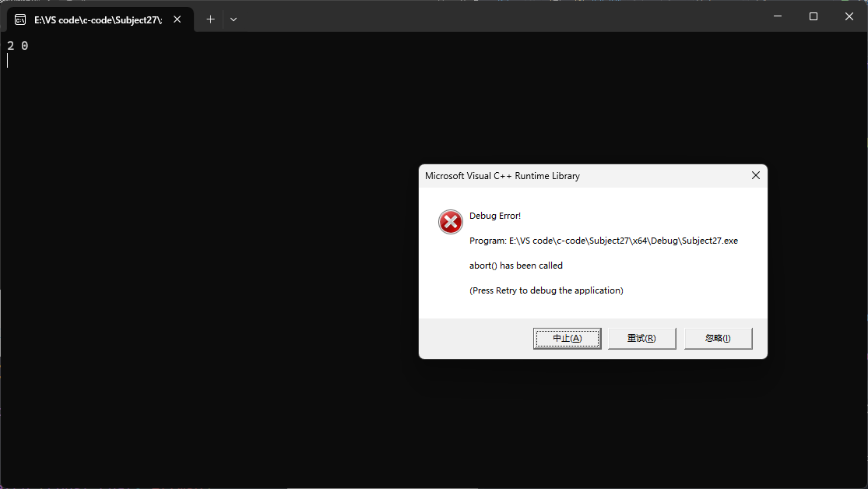Close the Runtime Library error dialog
The image size is (868, 489).
click(756, 175)
